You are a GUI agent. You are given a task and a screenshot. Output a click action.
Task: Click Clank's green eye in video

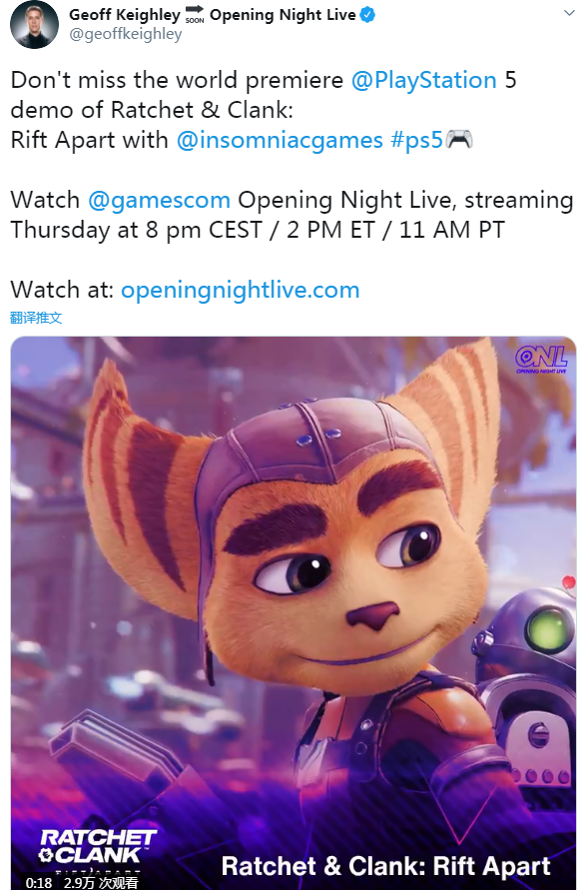[x=547, y=629]
